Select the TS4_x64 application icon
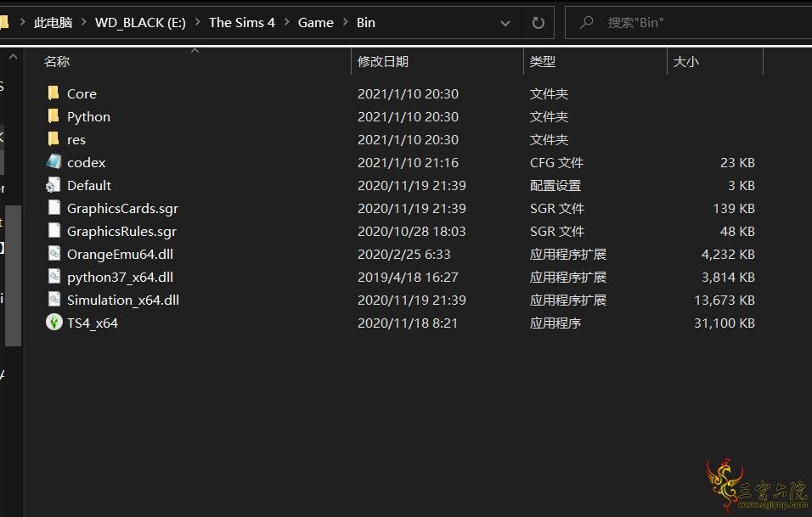This screenshot has height=517, width=812. pyautogui.click(x=54, y=322)
